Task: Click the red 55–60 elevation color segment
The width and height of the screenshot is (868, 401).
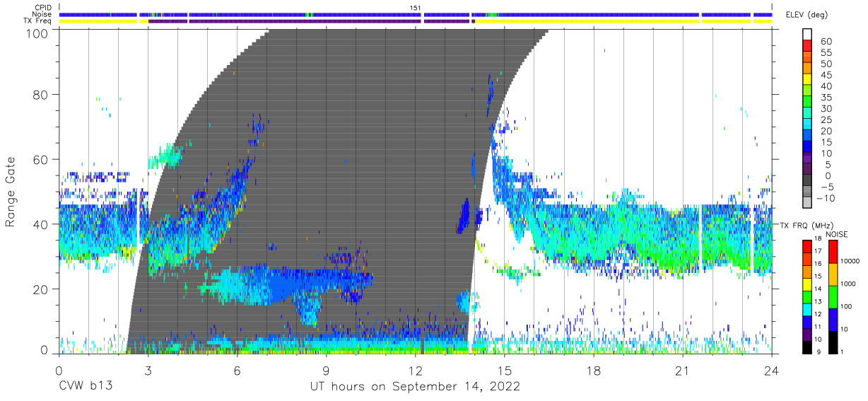Action: 808,47
